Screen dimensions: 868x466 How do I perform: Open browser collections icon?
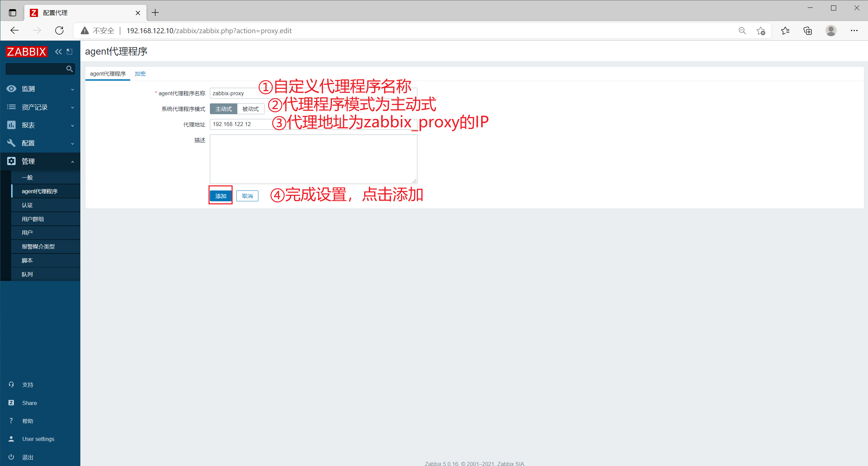point(808,31)
